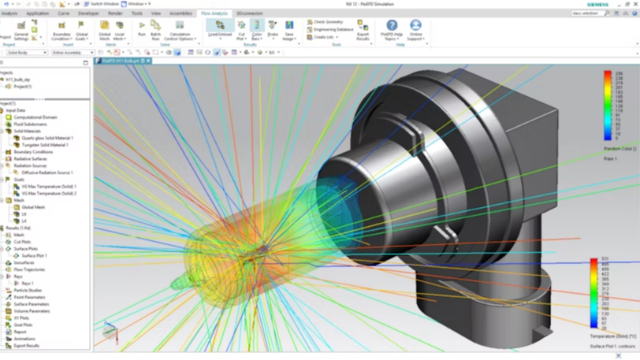The height and width of the screenshot is (360, 640).
Task: Open the Engineering Database
Action: coord(330,29)
